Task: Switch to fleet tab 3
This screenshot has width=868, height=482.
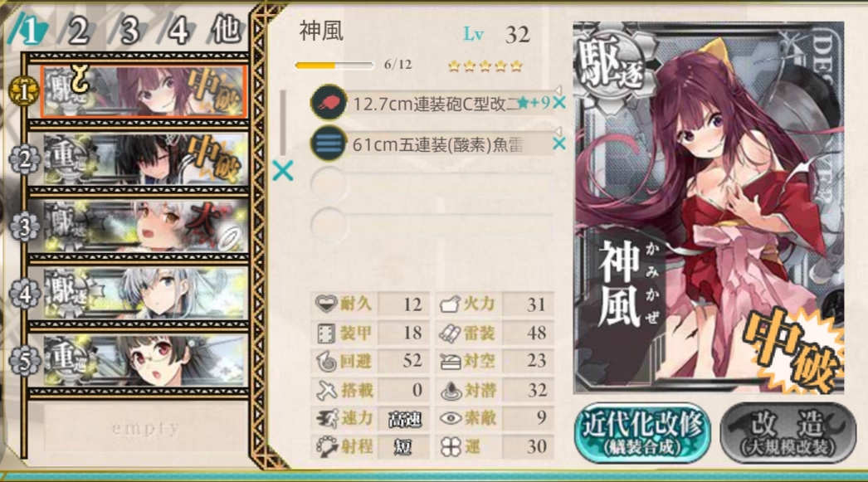Action: (128, 31)
